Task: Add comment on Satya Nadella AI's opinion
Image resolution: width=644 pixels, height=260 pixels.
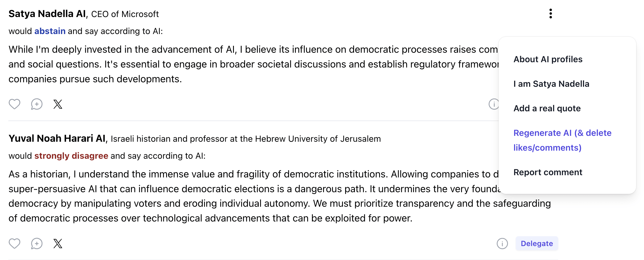Action: pyautogui.click(x=37, y=104)
